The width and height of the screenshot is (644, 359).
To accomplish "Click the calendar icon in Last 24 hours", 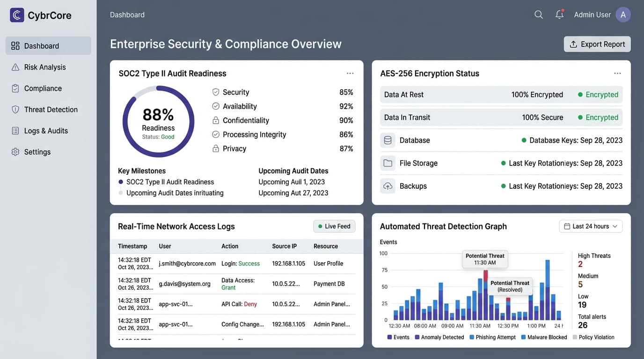I will 567,226.
